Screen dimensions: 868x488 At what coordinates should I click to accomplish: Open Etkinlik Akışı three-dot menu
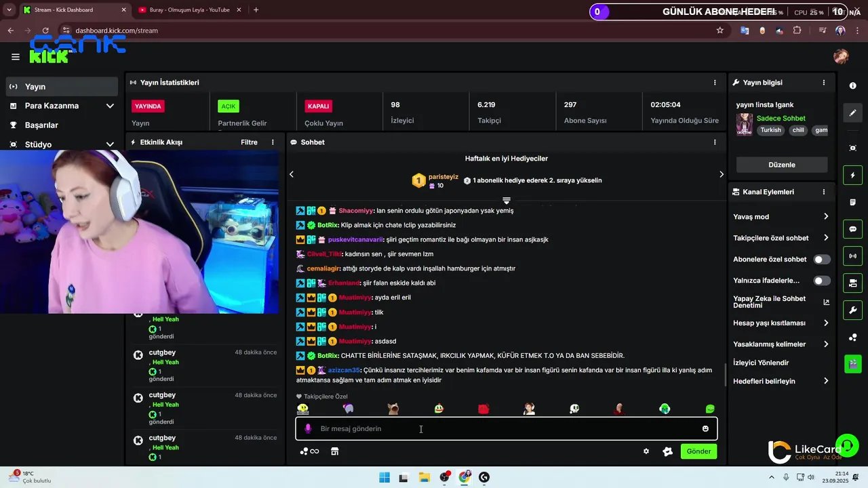pyautogui.click(x=273, y=142)
